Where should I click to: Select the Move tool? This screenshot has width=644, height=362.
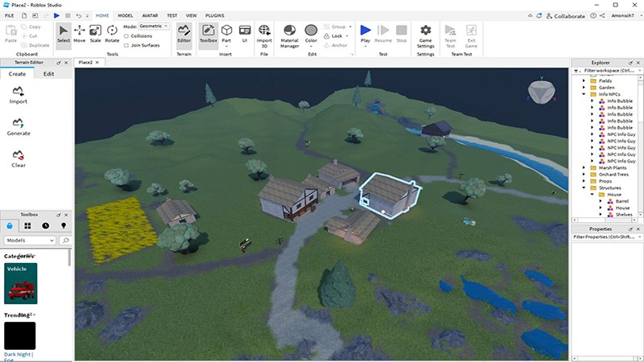tap(79, 34)
